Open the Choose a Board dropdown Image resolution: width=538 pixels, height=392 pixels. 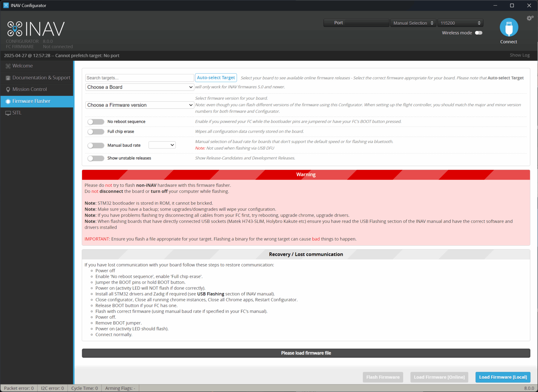(x=139, y=87)
